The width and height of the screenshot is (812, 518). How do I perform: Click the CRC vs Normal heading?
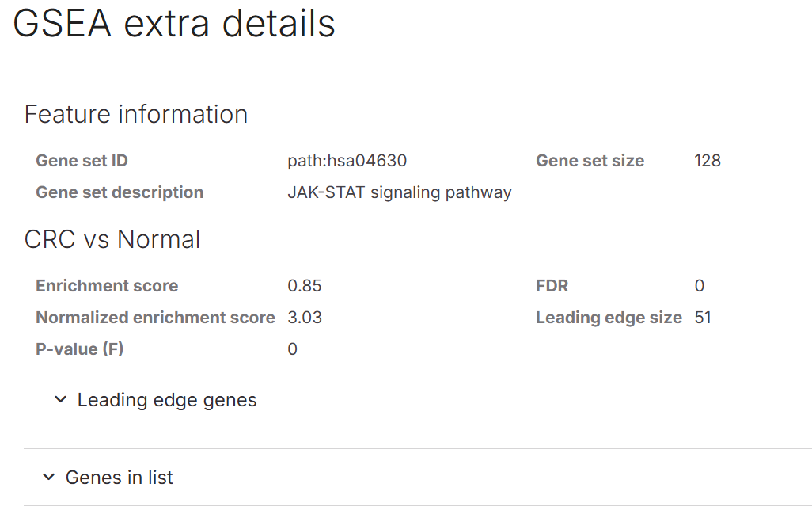(112, 239)
